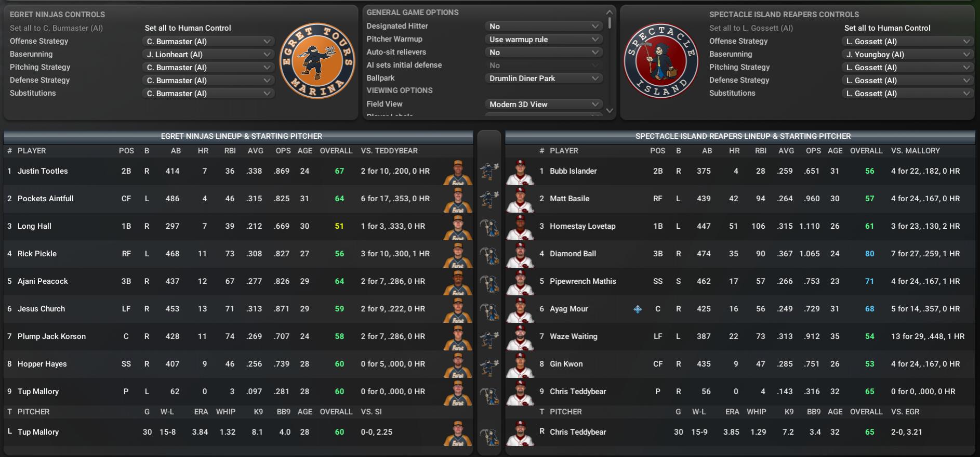Open the Field View dropdown

point(544,105)
